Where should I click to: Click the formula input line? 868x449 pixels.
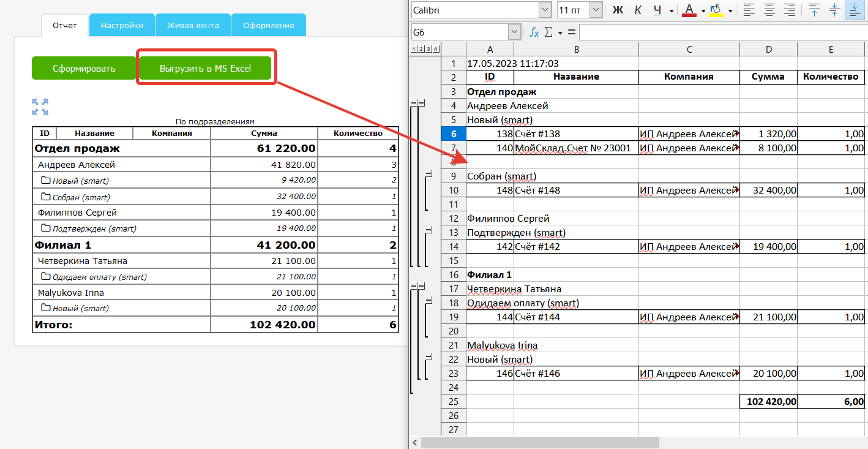[721, 32]
